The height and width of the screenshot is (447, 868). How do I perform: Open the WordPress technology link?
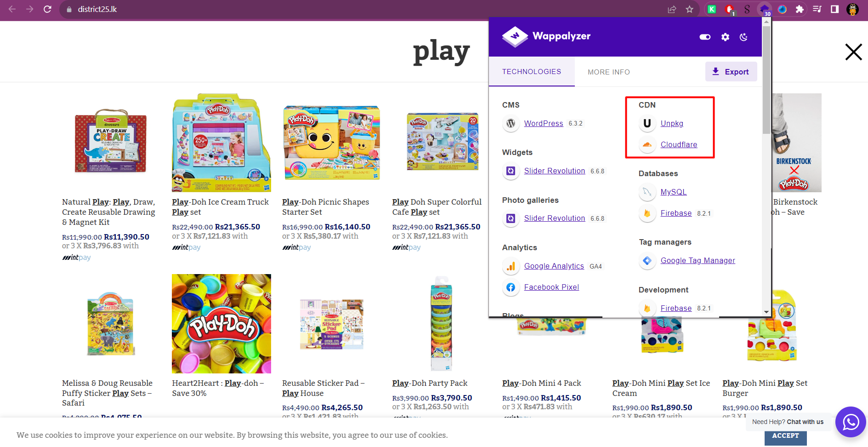[x=544, y=123]
